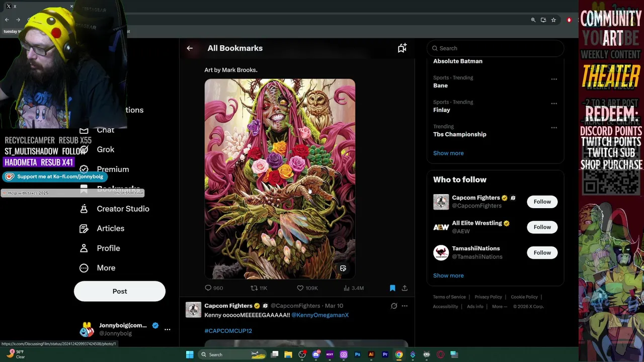Viewport: 644px width, 362px height.
Task: Click the Post button
Action: click(x=120, y=291)
